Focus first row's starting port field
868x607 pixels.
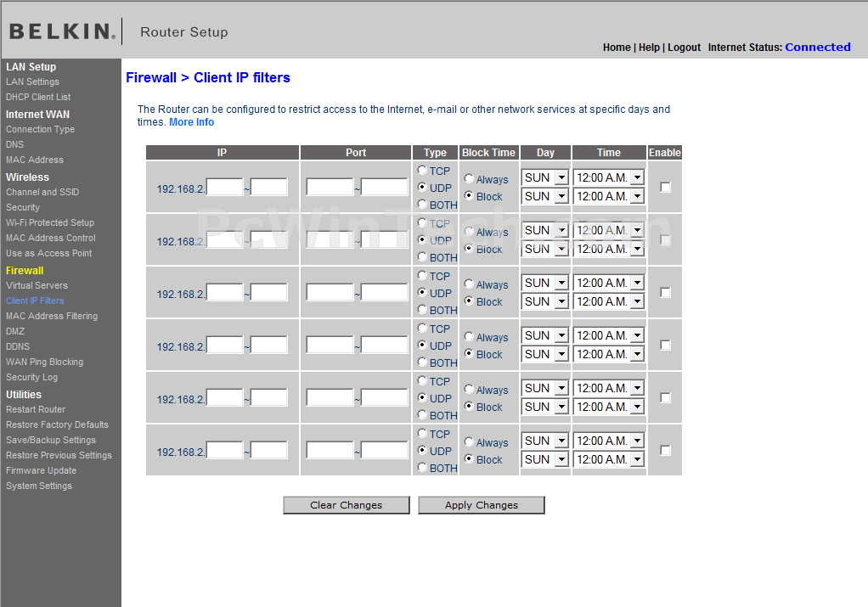point(330,187)
